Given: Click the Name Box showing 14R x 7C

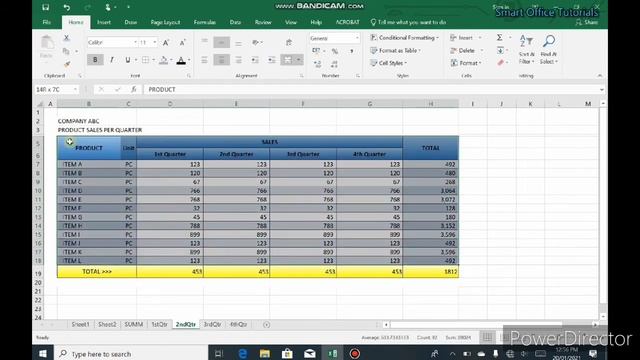Looking at the screenshot, I should (x=56, y=89).
